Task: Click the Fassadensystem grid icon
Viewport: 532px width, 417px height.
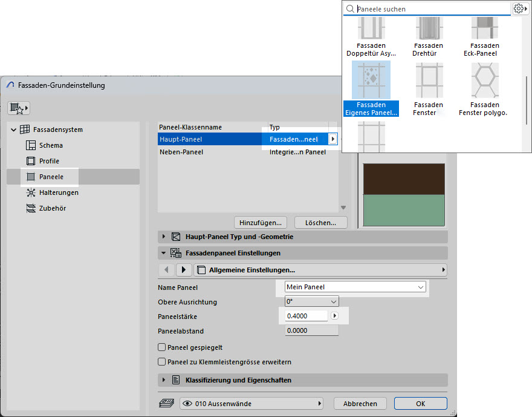Action: pyautogui.click(x=25, y=130)
